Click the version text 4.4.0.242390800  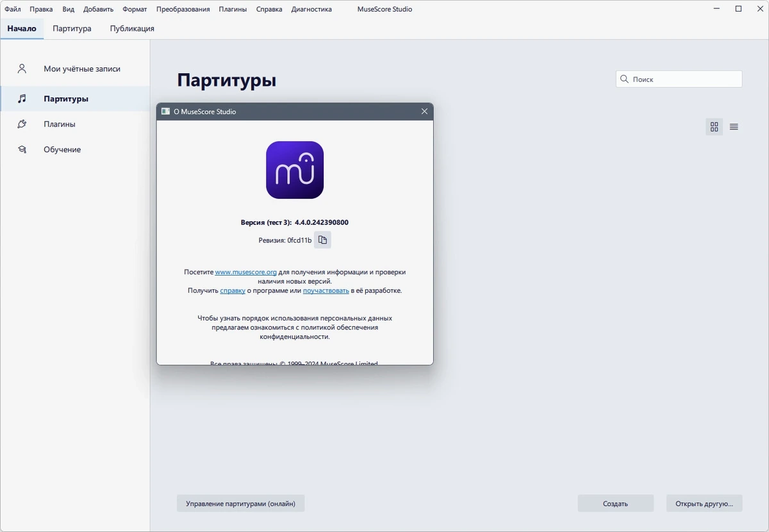322,222
